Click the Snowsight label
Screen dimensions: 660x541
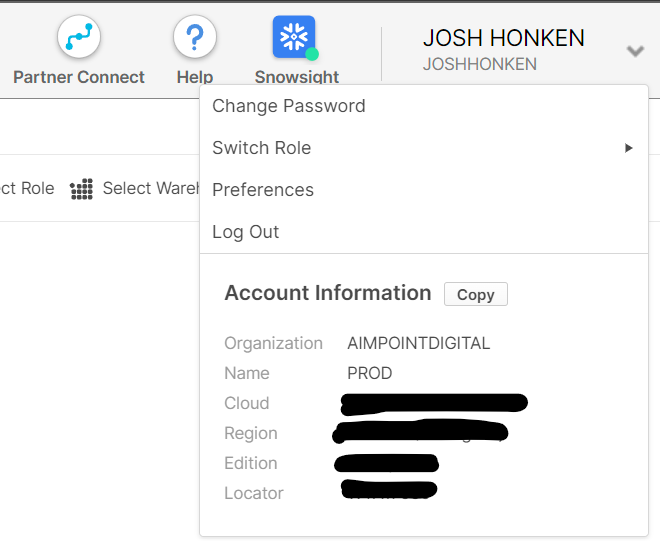tap(297, 77)
